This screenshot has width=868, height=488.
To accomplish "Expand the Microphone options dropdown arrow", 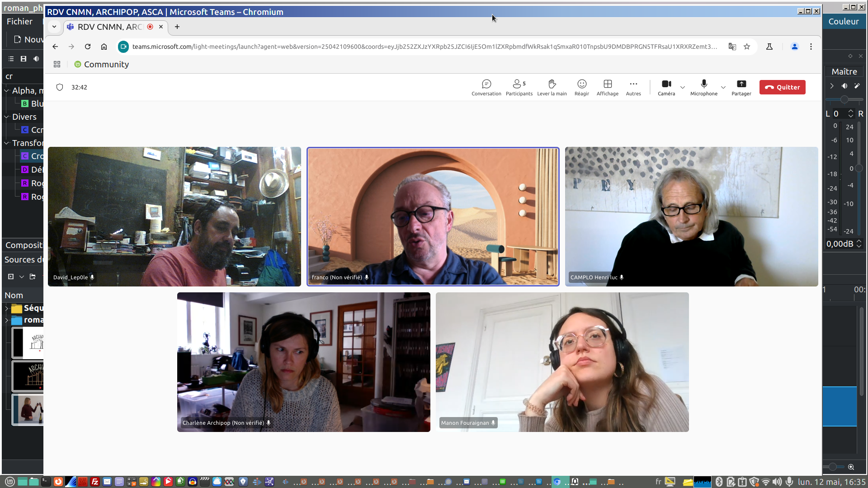I will [723, 87].
